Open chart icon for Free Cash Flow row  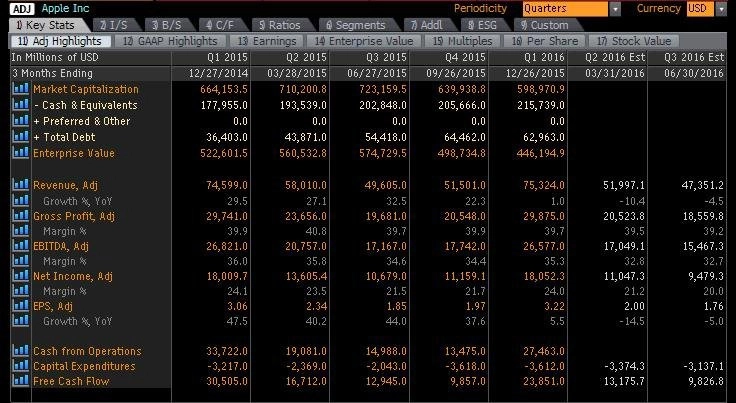click(x=21, y=380)
